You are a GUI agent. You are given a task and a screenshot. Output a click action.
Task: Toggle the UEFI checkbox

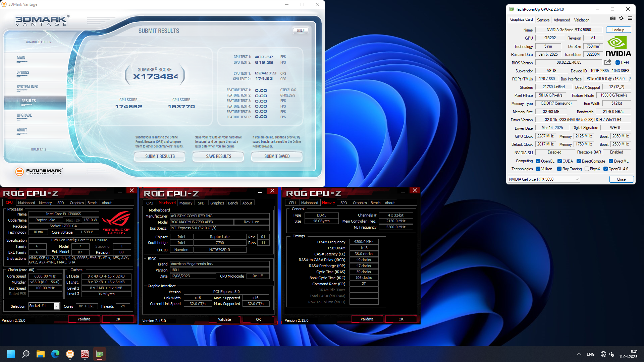(618, 63)
